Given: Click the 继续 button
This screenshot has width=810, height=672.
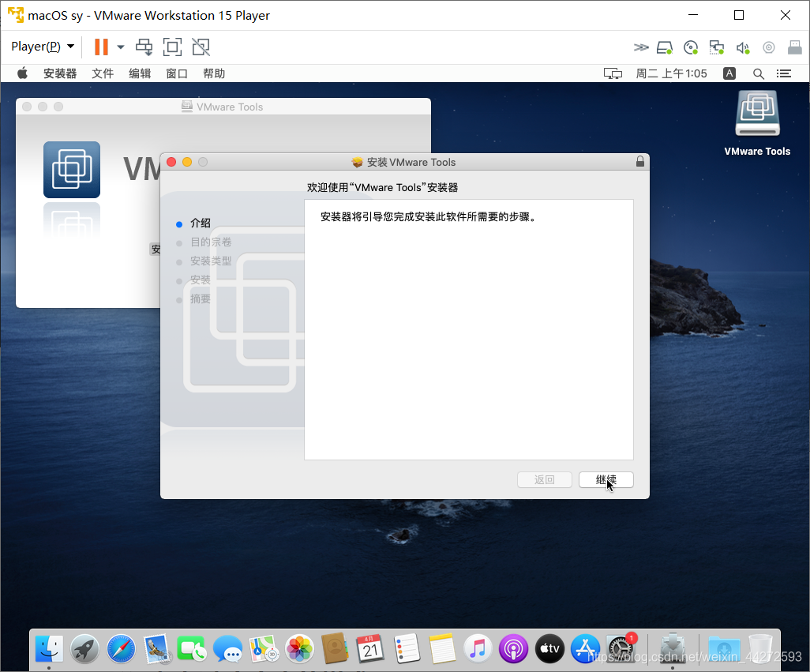Looking at the screenshot, I should [x=606, y=479].
